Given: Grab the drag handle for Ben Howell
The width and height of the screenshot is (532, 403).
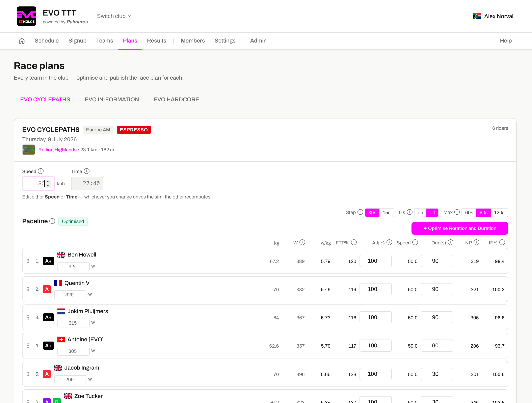Looking at the screenshot, I should (28, 261).
